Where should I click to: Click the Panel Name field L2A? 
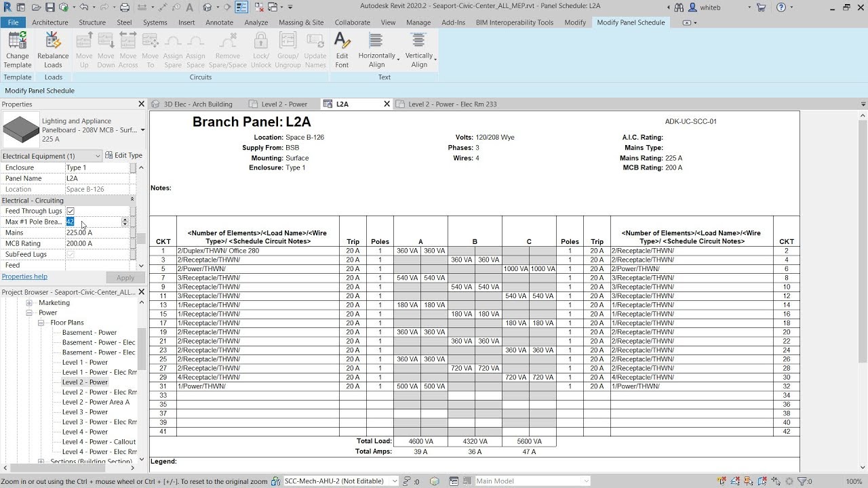[x=97, y=178]
